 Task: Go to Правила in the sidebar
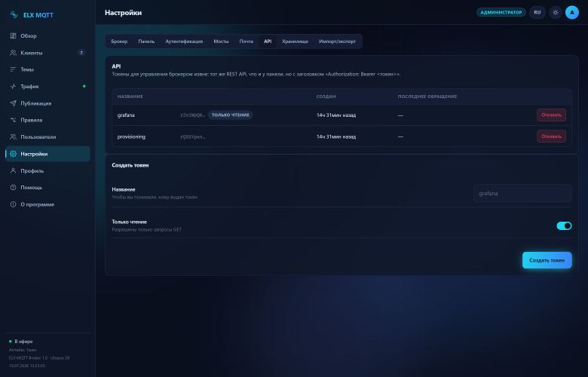[x=47, y=120]
